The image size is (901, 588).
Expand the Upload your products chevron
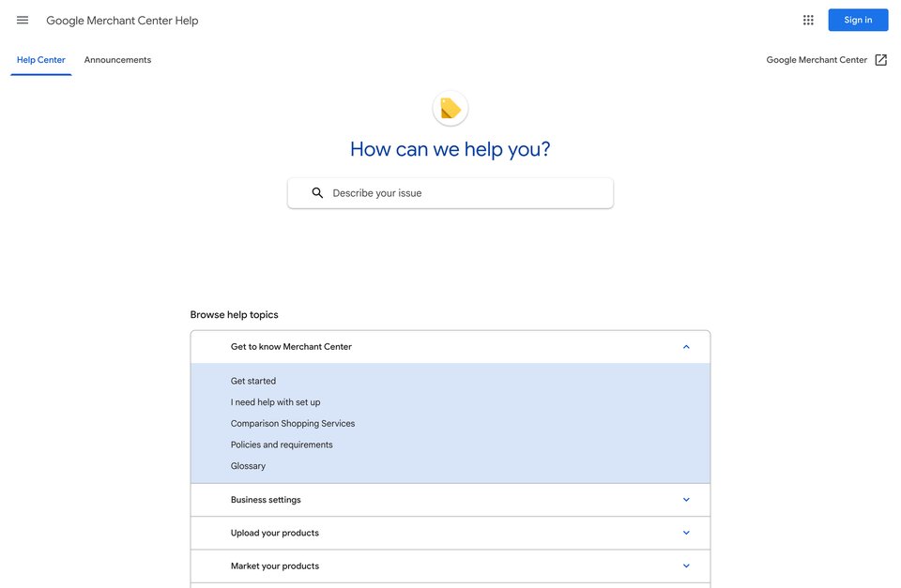686,533
